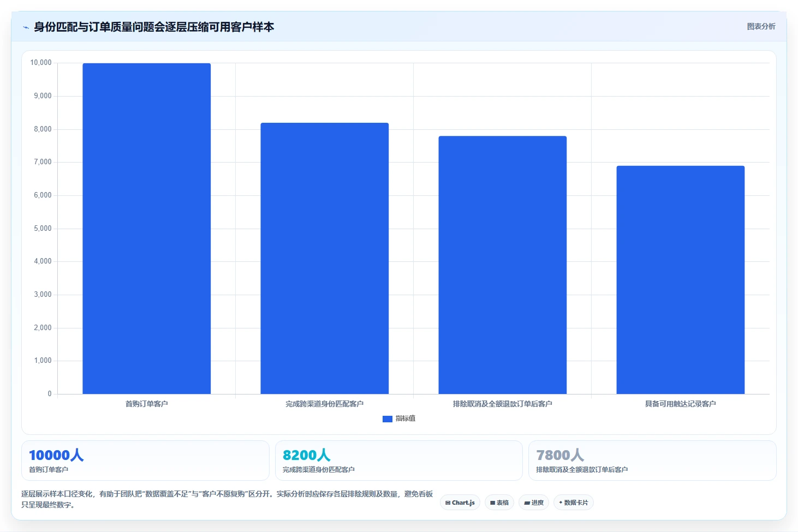The image size is (798, 532).
Task: Click the 5,000 y-axis tick label
Action: pos(43,229)
